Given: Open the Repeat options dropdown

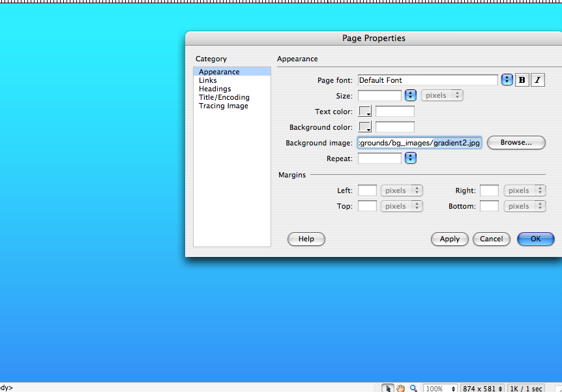Looking at the screenshot, I should point(411,158).
